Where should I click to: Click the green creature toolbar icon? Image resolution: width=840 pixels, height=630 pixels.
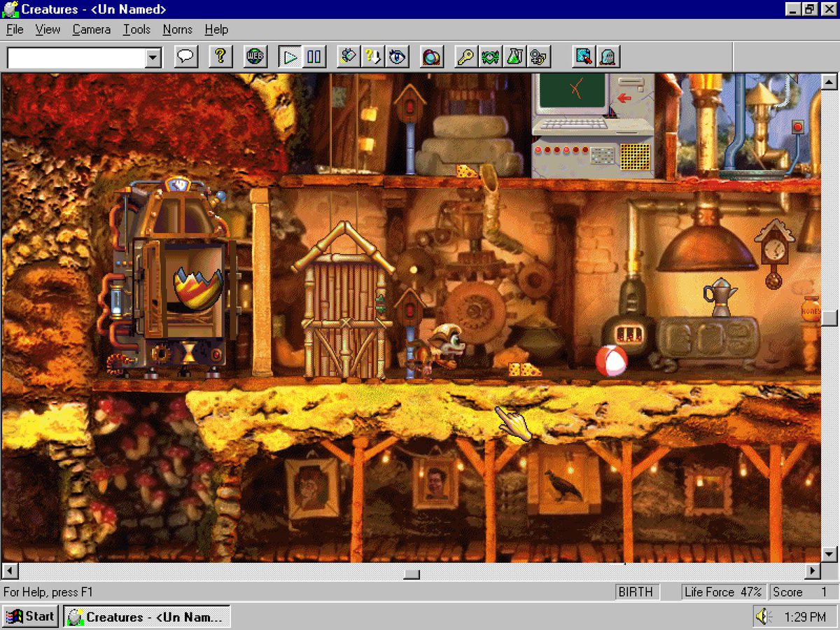[x=490, y=57]
